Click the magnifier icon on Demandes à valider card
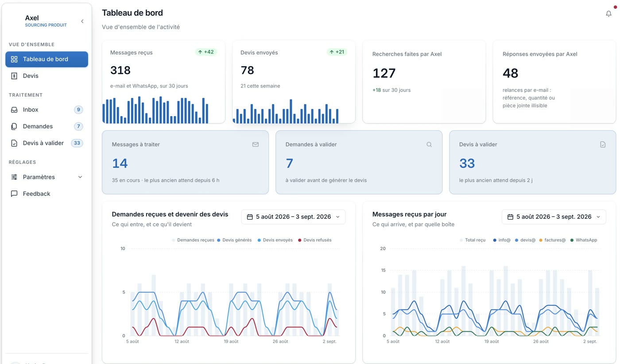 [429, 144]
